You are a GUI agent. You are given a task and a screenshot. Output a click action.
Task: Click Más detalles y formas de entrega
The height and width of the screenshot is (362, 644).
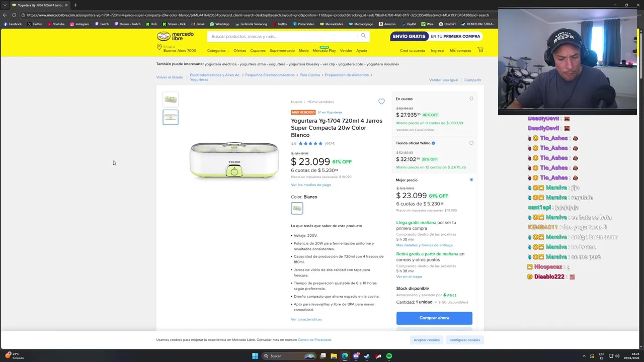424,245
